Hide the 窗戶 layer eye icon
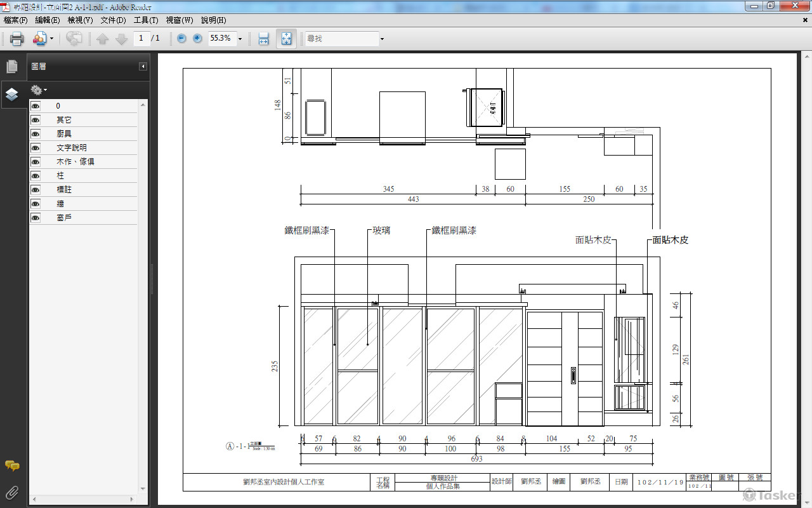 click(x=36, y=218)
